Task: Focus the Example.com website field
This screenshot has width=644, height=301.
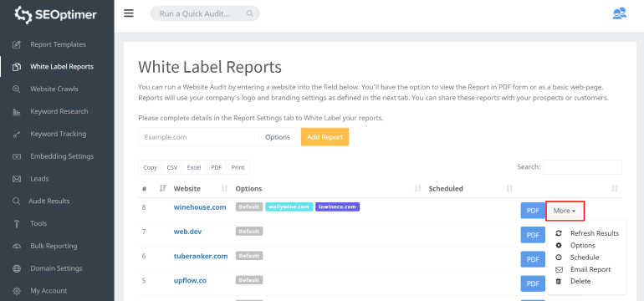Action: pyautogui.click(x=198, y=137)
